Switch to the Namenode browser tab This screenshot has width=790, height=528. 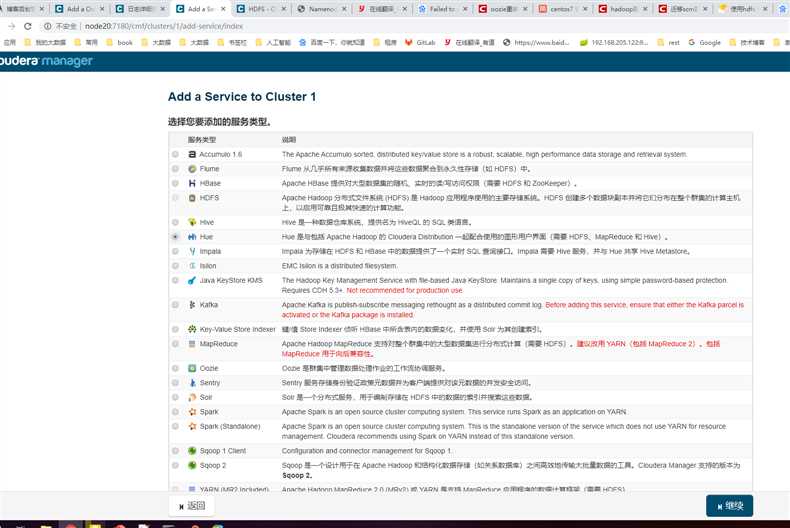322,9
